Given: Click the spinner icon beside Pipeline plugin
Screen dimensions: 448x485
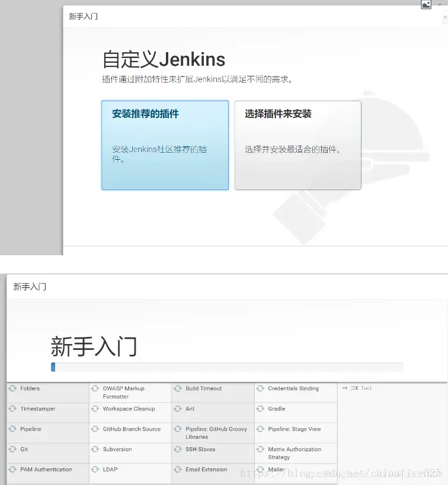Looking at the screenshot, I should [12, 429].
